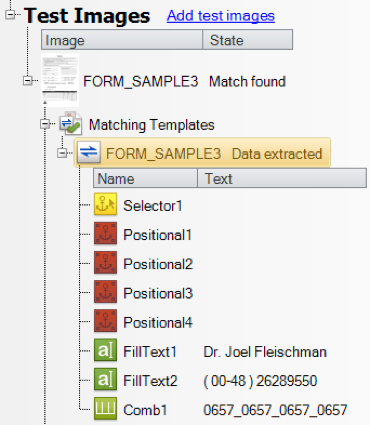Click the Positional1 red anchor icon
Image resolution: width=370 pixels, height=425 pixels.
[105, 233]
